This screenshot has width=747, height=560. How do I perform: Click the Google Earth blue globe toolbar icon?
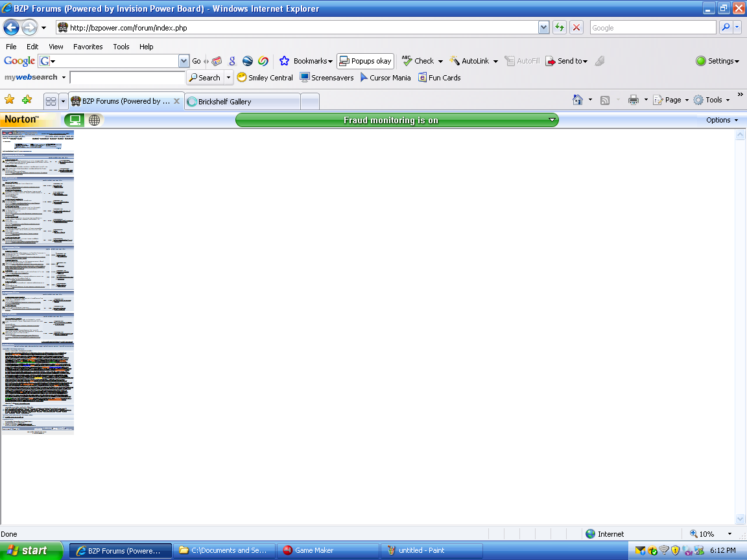247,61
